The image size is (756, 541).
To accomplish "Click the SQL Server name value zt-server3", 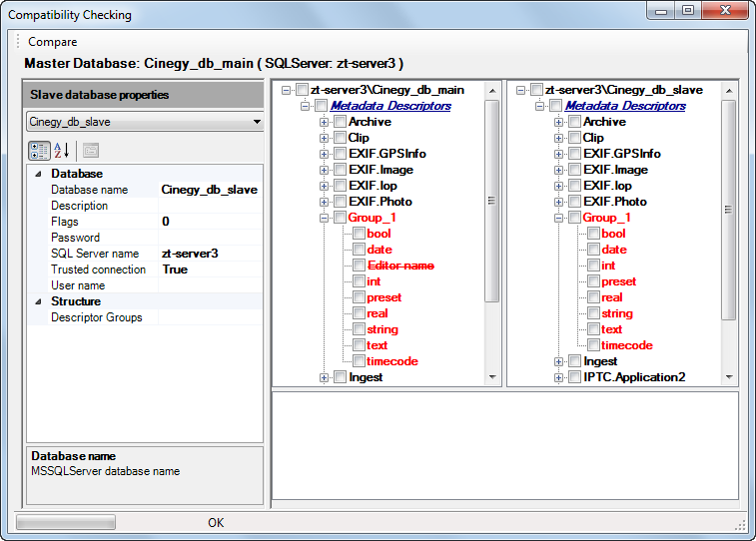I will click(x=210, y=254).
